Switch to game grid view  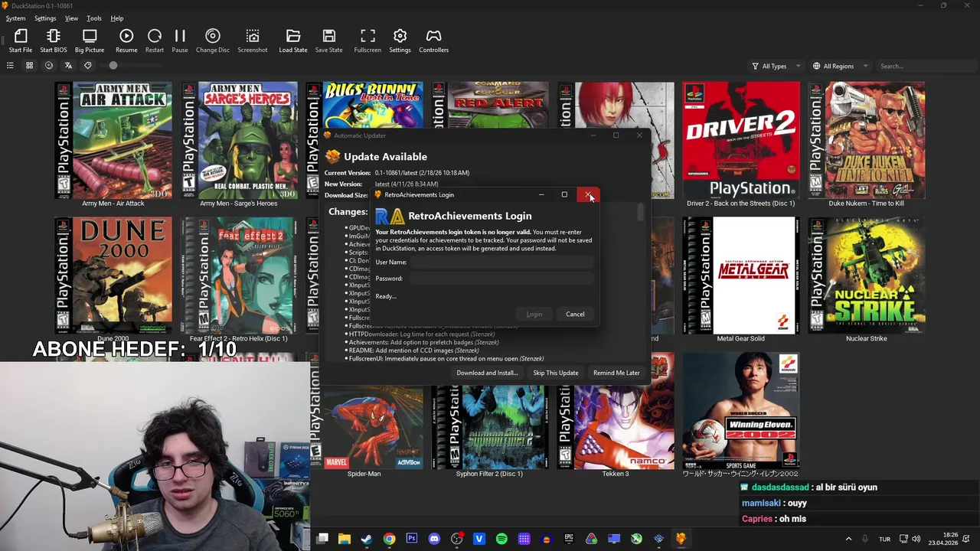(29, 66)
